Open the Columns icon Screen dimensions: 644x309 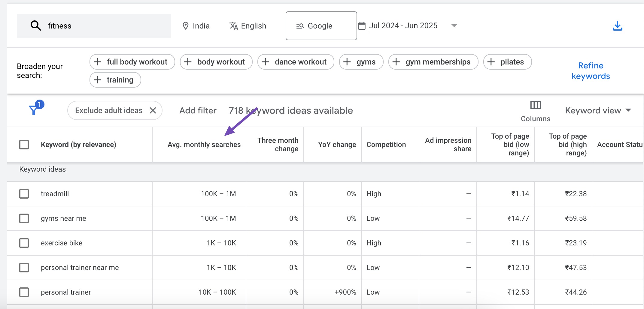click(x=536, y=105)
